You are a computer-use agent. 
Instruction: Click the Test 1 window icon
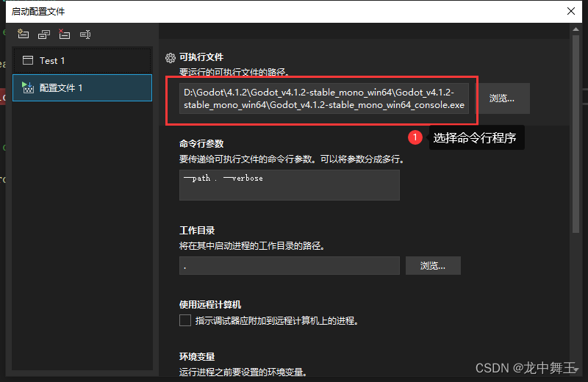28,60
